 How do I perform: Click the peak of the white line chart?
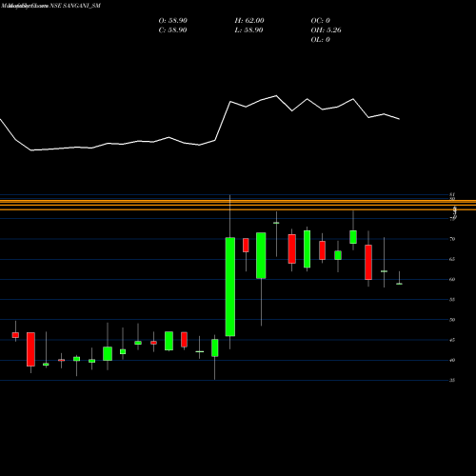click(276, 95)
